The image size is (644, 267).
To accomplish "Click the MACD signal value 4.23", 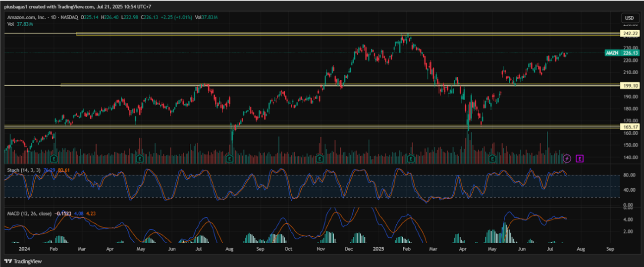I will (x=91, y=214).
